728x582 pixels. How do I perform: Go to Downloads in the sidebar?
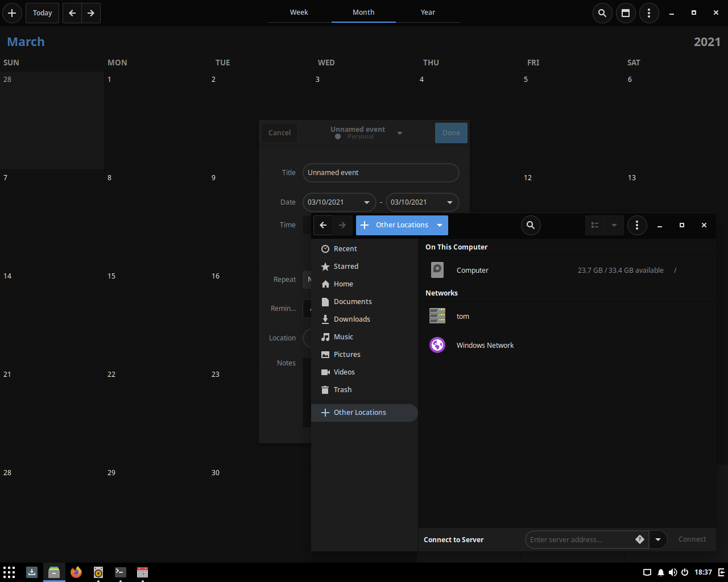coord(365,319)
